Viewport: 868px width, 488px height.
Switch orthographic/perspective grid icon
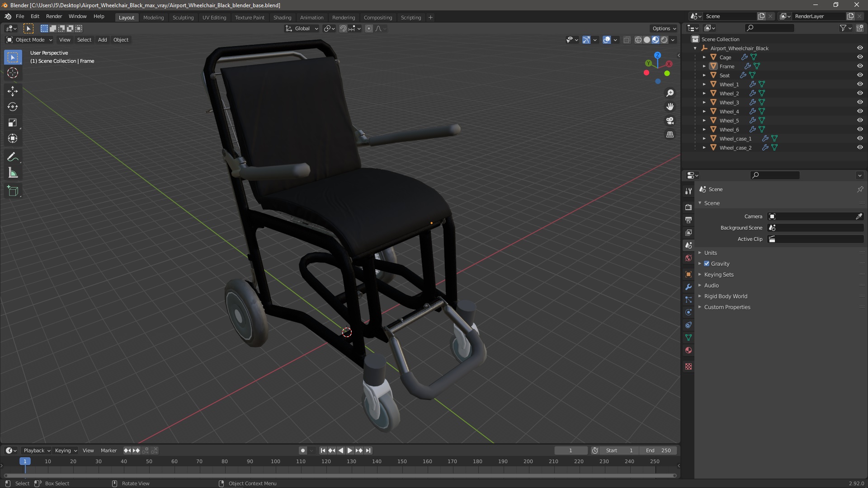670,135
